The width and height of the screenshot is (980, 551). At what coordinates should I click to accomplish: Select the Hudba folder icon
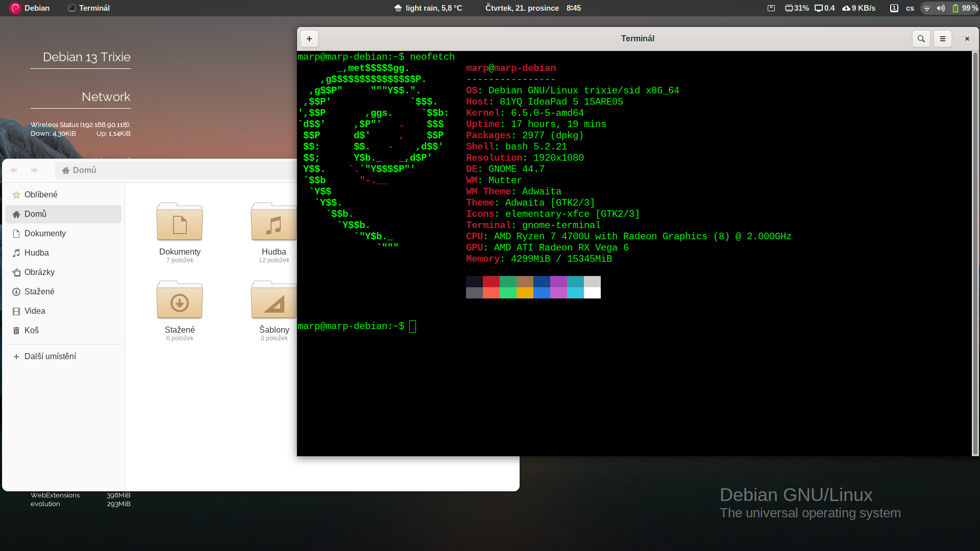274,222
